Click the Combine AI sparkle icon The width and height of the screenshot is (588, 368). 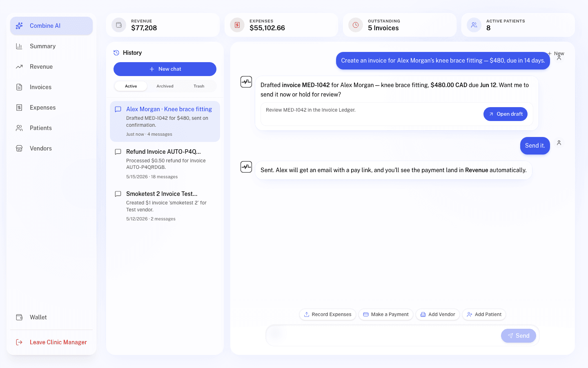[19, 26]
